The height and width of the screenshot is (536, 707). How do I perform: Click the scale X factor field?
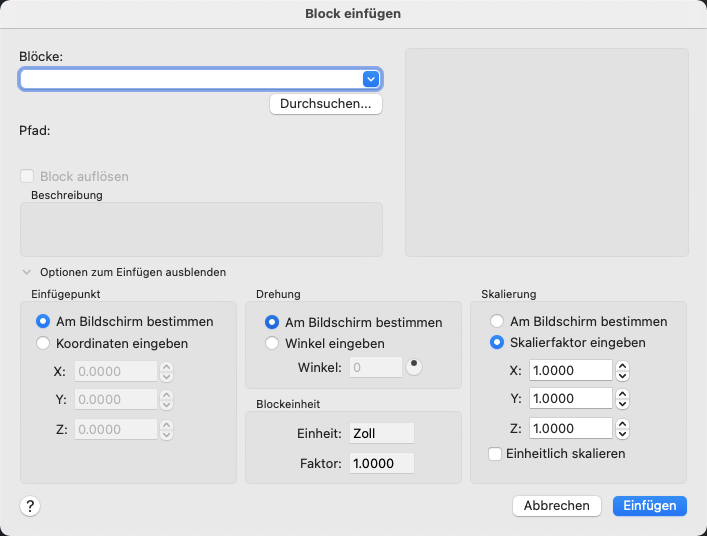(x=571, y=371)
